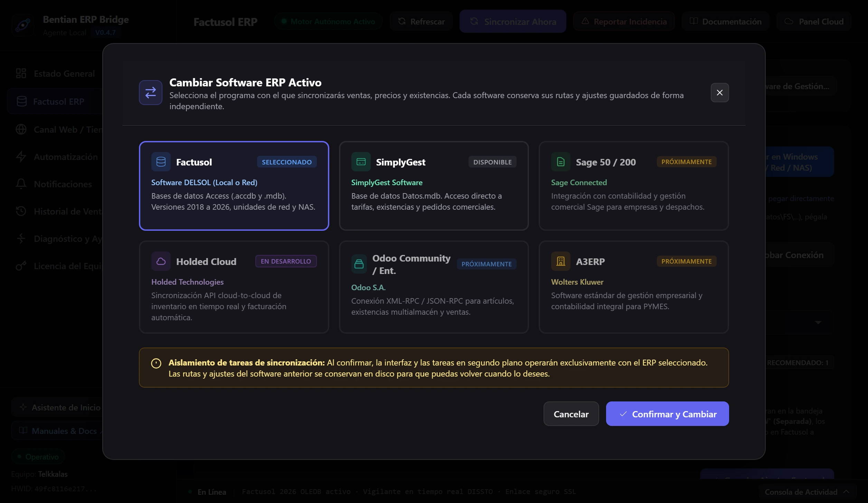Viewport: 868px width, 503px height.
Task: Open the background dropdown arrow on right
Action: (x=818, y=323)
